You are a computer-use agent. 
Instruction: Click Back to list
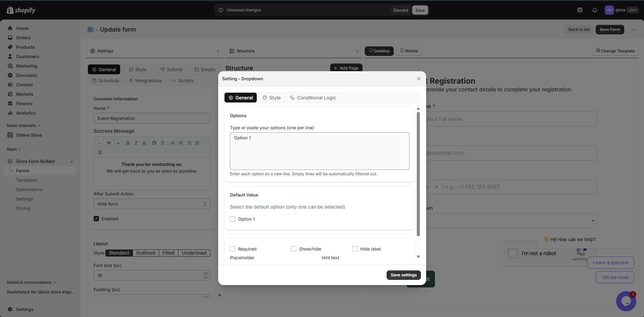click(579, 30)
